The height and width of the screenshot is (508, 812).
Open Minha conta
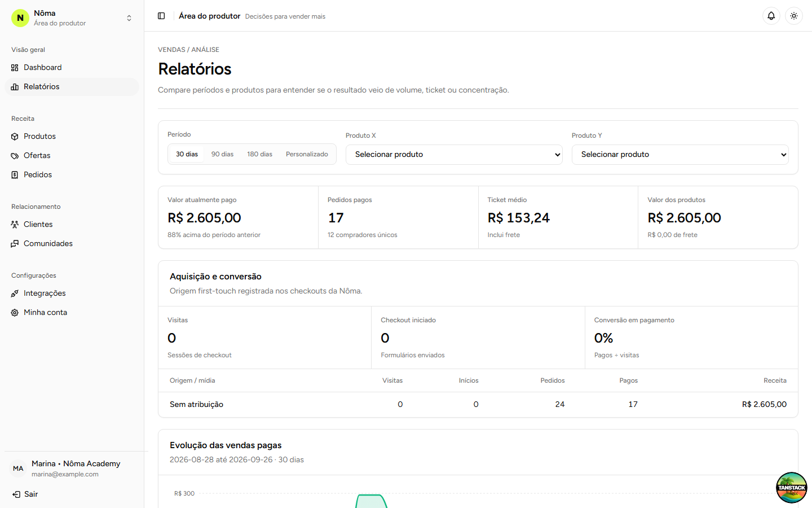tap(72, 313)
